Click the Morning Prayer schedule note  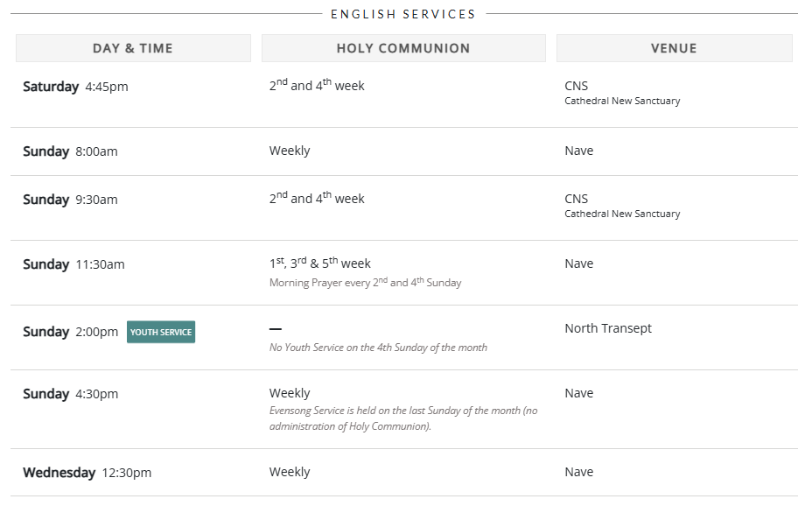point(365,283)
